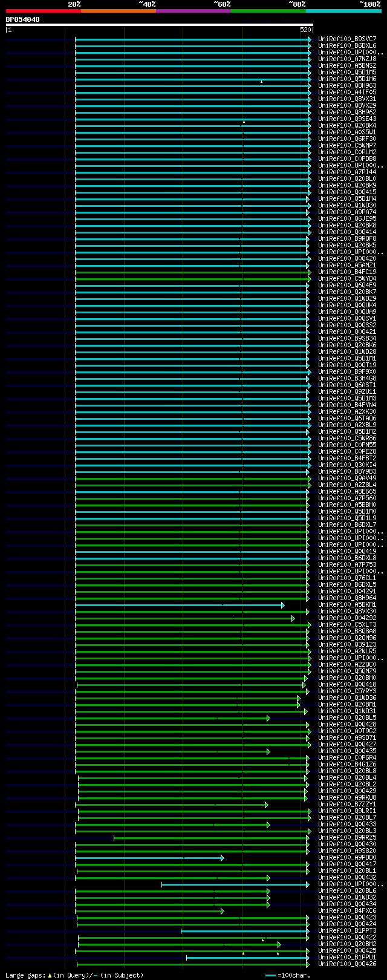This screenshot has height=980, width=387.
Task: Click the UniRef100_C5WYD4 label
Action: pyautogui.click(x=347, y=278)
